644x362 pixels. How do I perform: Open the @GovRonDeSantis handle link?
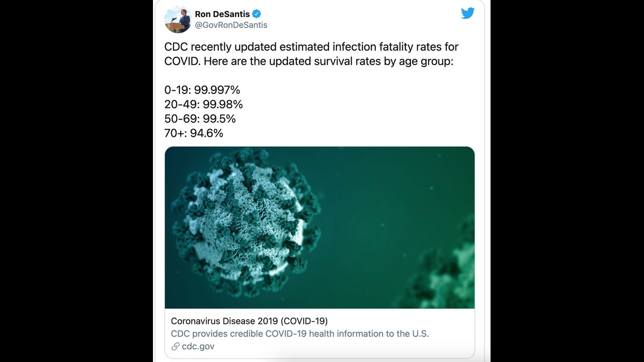click(x=231, y=25)
